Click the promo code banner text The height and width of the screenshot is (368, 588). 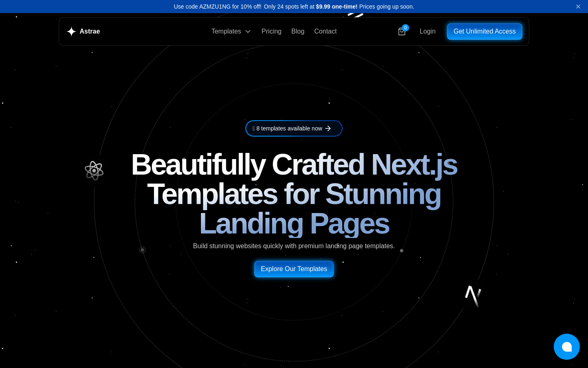[x=294, y=7]
